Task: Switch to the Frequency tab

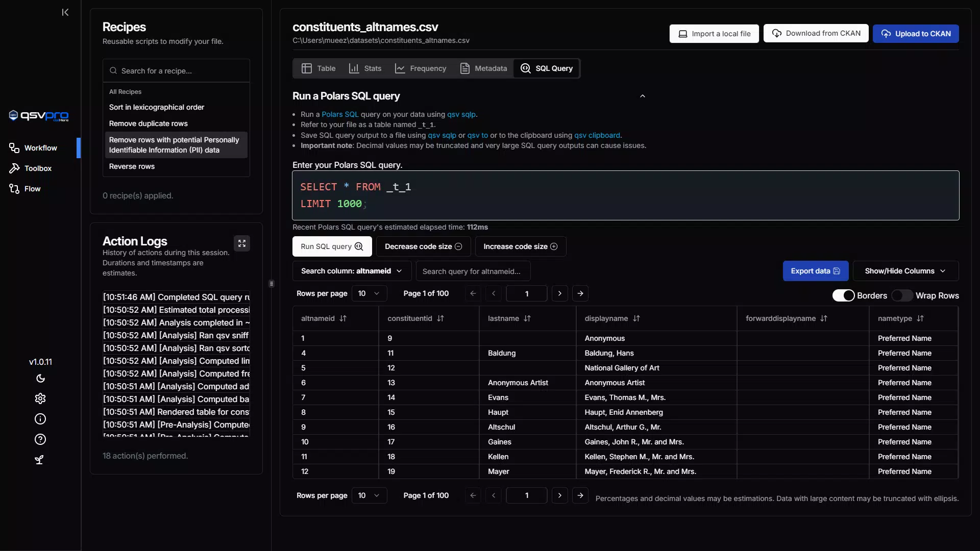Action: pyautogui.click(x=421, y=68)
